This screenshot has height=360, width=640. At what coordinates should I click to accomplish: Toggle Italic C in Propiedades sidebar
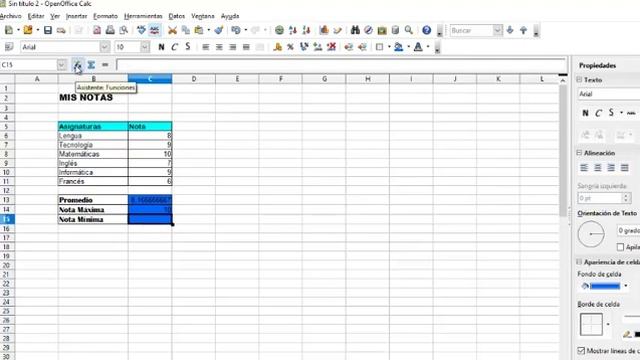[598, 113]
